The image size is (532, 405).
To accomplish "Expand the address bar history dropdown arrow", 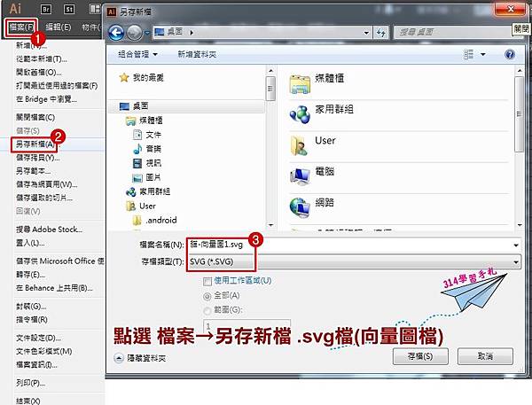I will (x=366, y=33).
